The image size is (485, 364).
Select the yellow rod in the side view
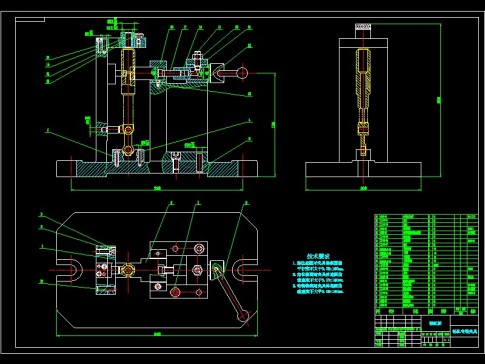pyautogui.click(x=363, y=102)
